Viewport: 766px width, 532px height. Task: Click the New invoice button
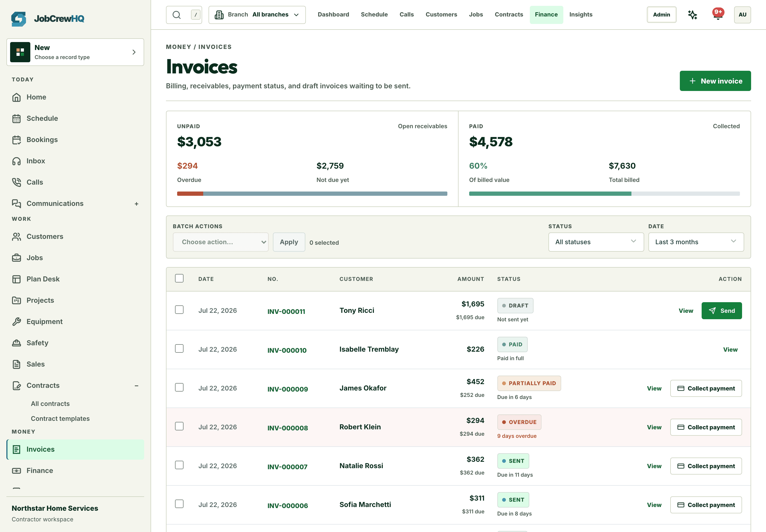coord(715,81)
